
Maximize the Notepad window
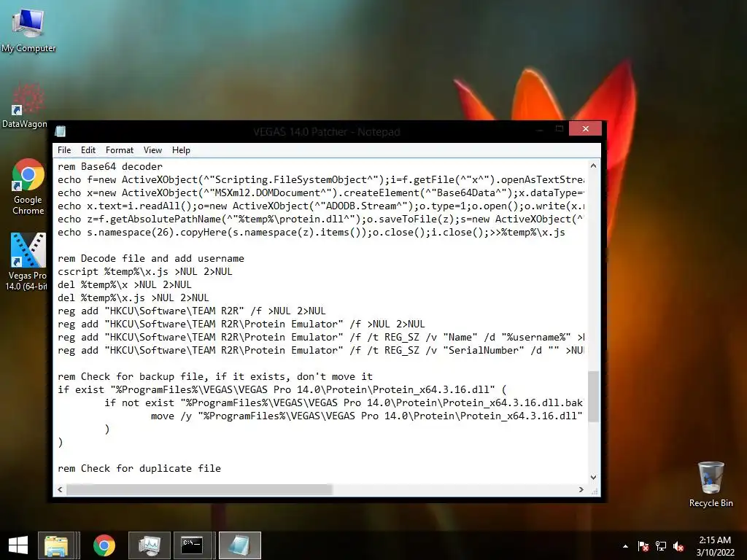(560, 128)
